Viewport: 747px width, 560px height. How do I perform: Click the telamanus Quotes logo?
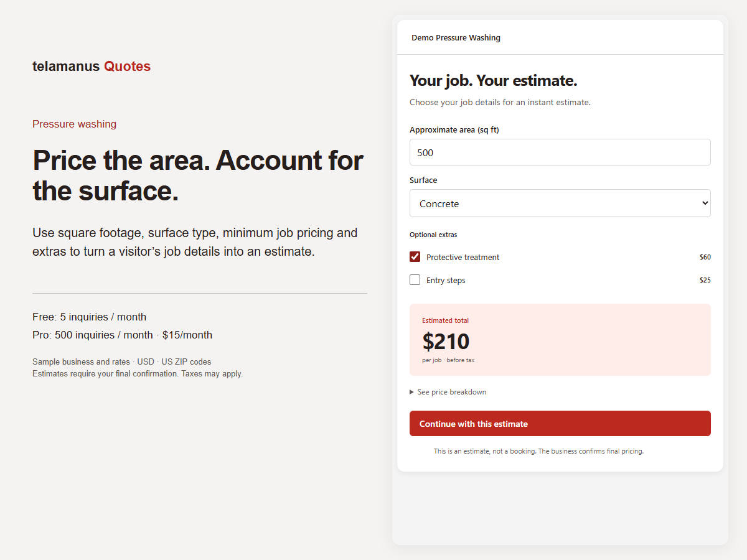(x=92, y=67)
